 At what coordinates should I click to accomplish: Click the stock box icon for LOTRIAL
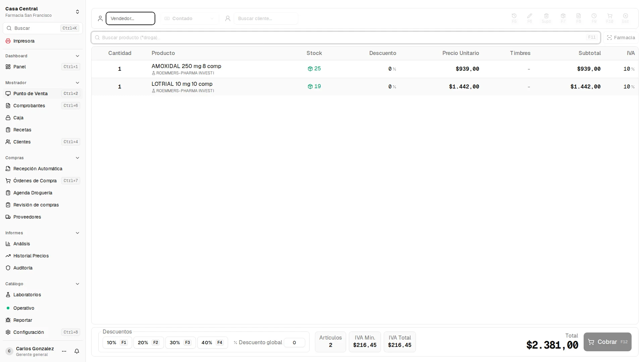pos(310,86)
